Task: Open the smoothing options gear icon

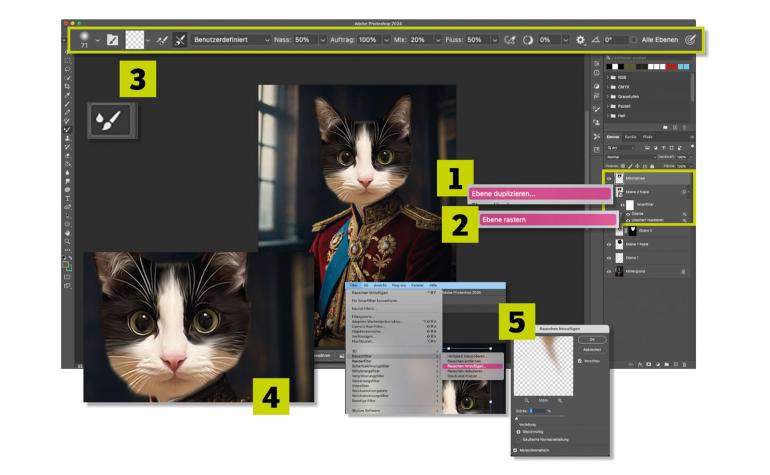Action: click(x=580, y=40)
